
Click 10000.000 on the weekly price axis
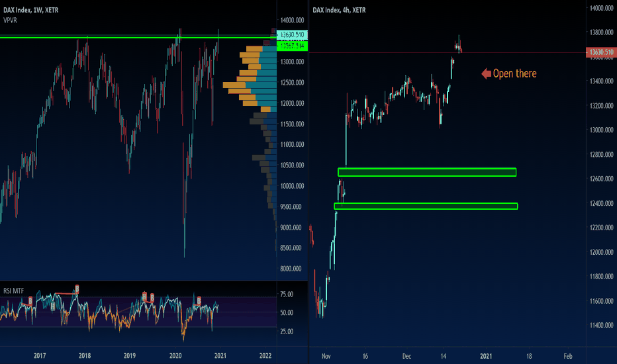(x=292, y=186)
